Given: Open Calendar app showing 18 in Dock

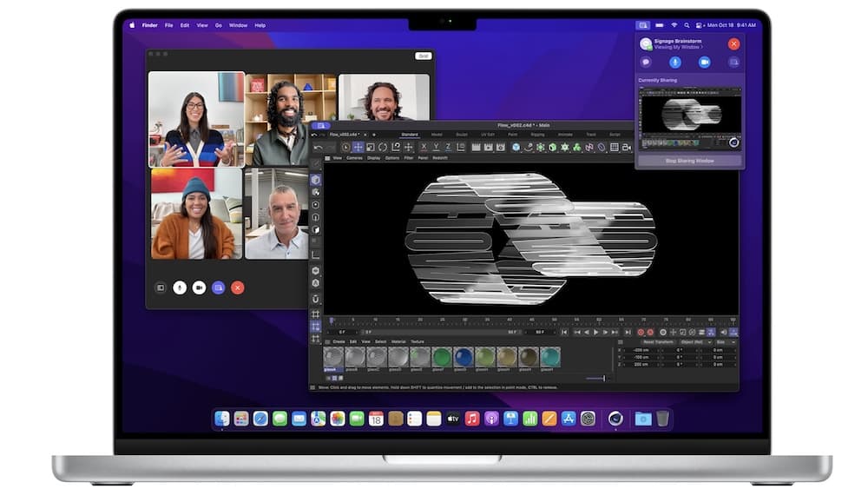Looking at the screenshot, I should click(376, 419).
